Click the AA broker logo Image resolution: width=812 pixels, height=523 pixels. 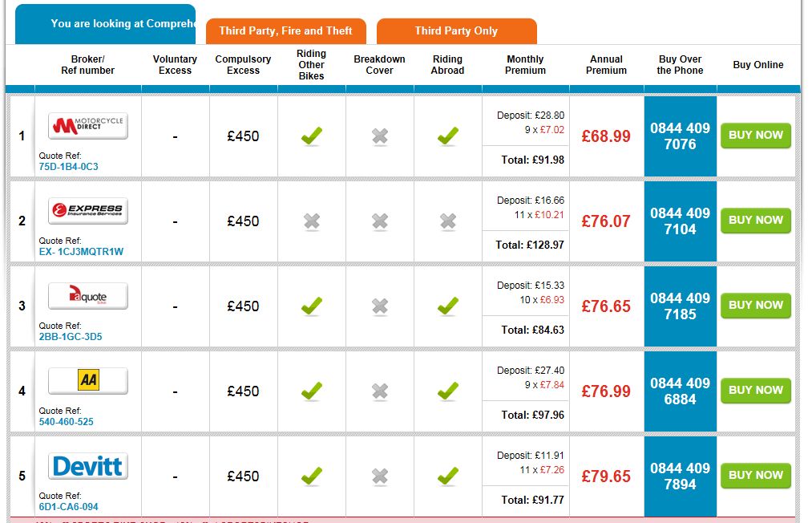point(88,381)
